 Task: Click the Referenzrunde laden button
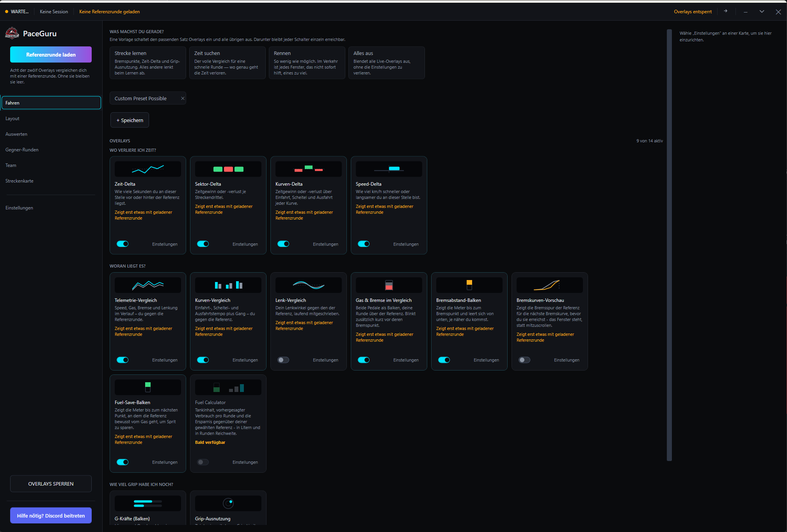(x=51, y=55)
